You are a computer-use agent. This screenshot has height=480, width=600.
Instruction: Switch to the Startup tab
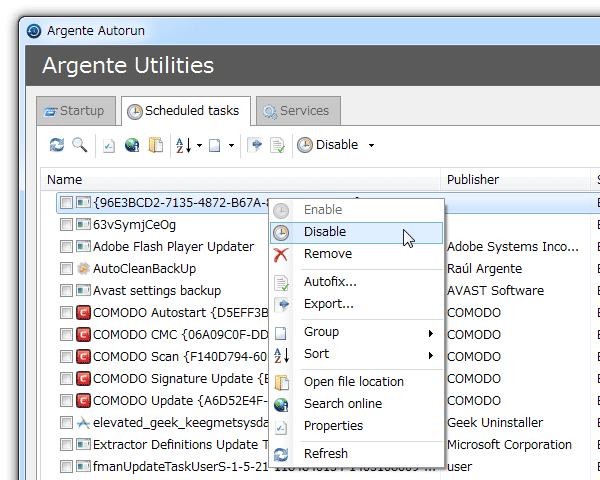click(x=76, y=111)
